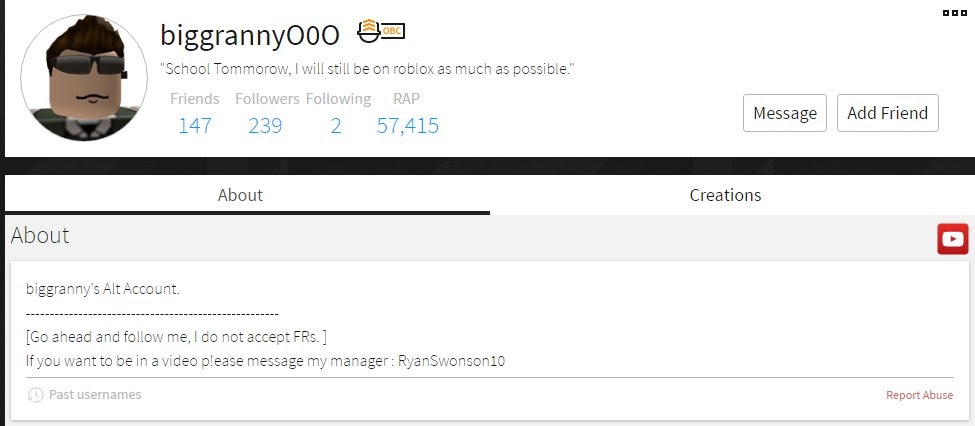Send a message with the Message button
975x426 pixels.
[785, 113]
